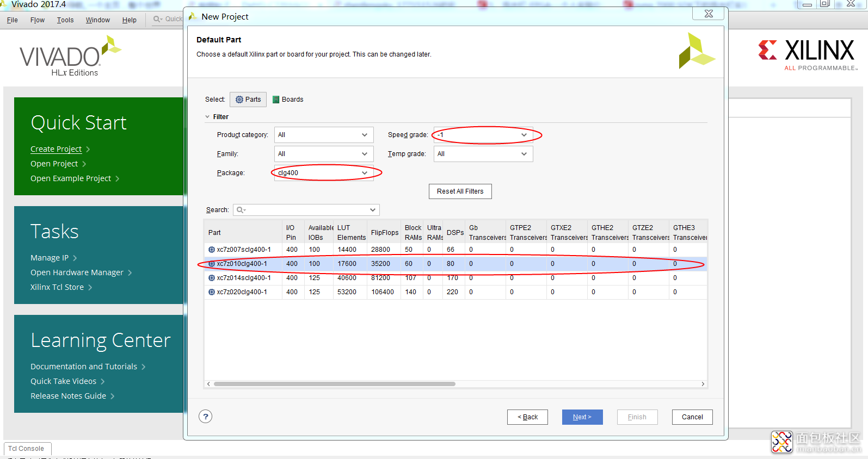This screenshot has width=868, height=459.
Task: Click the Cancel button
Action: pyautogui.click(x=692, y=417)
